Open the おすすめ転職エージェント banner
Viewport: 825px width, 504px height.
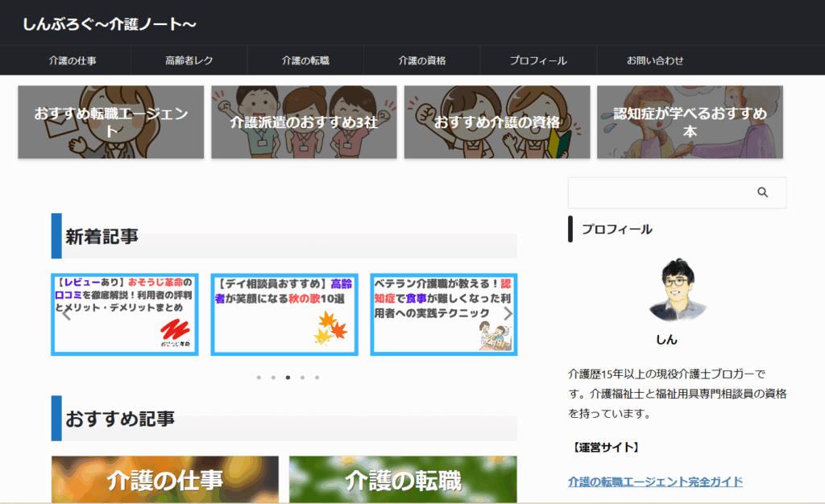[111, 122]
